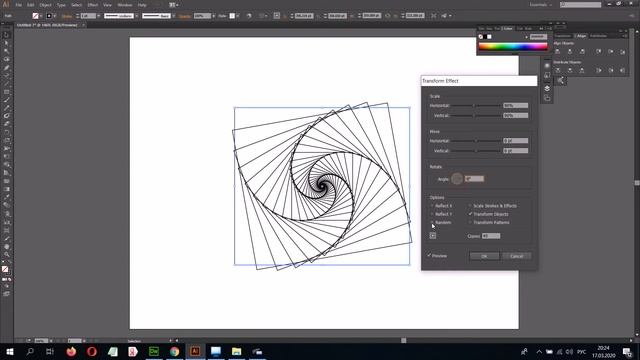Toggle the Transform Patterns checkbox
The height and width of the screenshot is (360, 640).
pos(470,222)
